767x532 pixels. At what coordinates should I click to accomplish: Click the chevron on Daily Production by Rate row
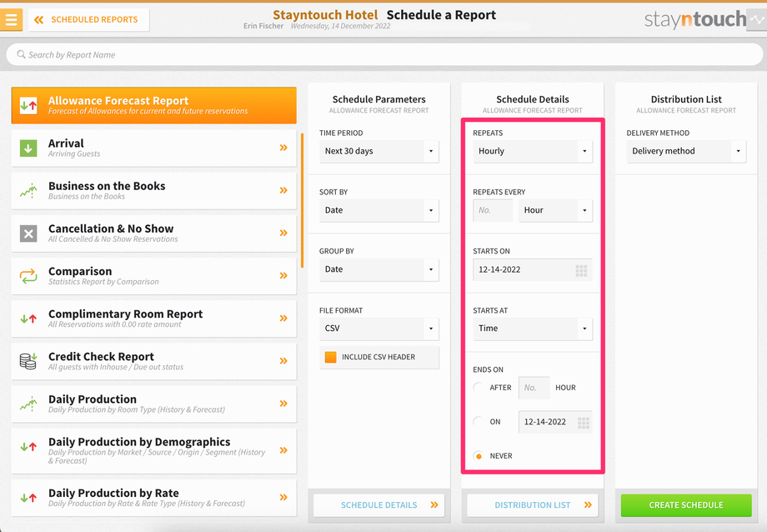[x=283, y=497]
